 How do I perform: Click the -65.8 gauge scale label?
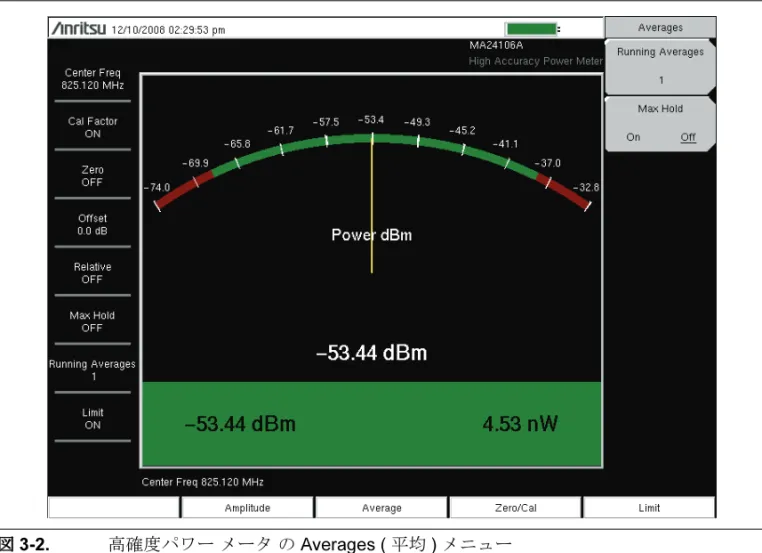237,144
